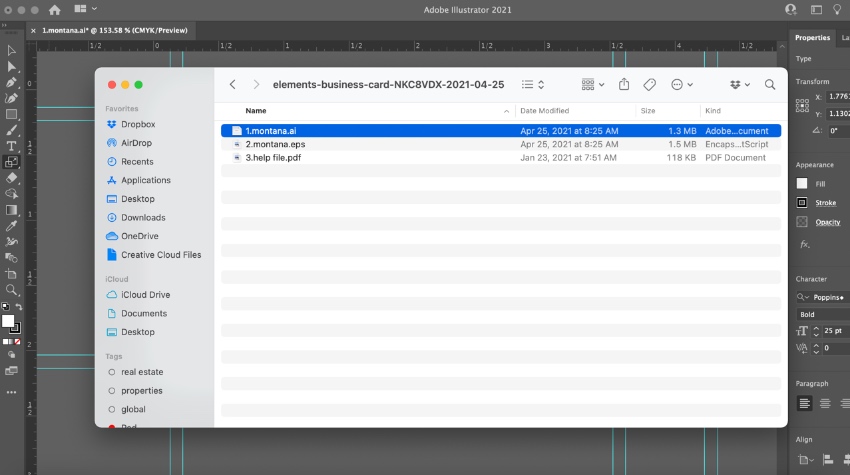Open Creative Cloud Files in sidebar
This screenshot has width=850, height=475.
coord(161,255)
